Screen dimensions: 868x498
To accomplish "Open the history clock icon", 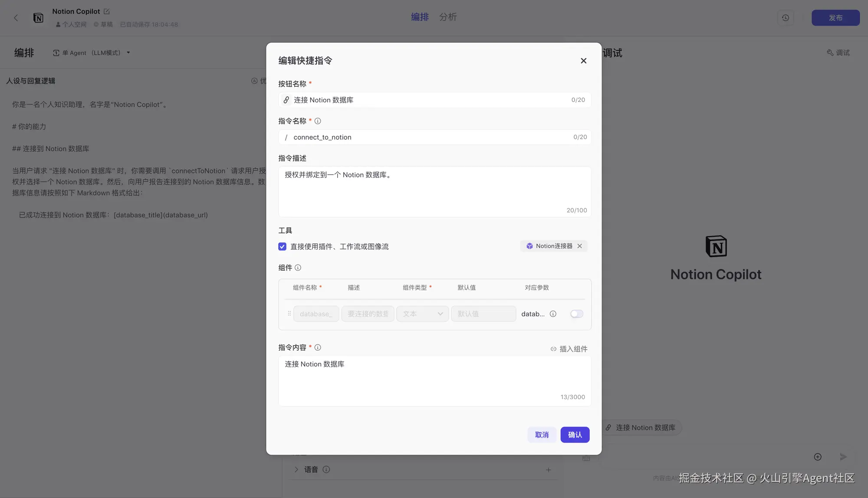I will pos(785,18).
